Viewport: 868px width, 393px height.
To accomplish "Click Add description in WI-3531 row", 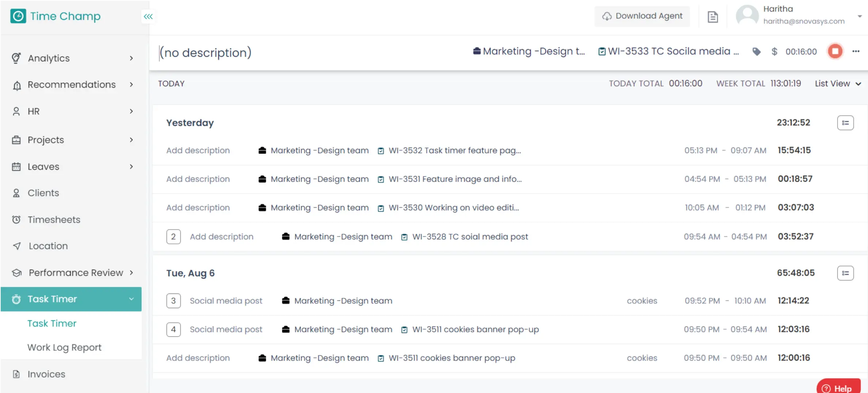I will [x=198, y=179].
